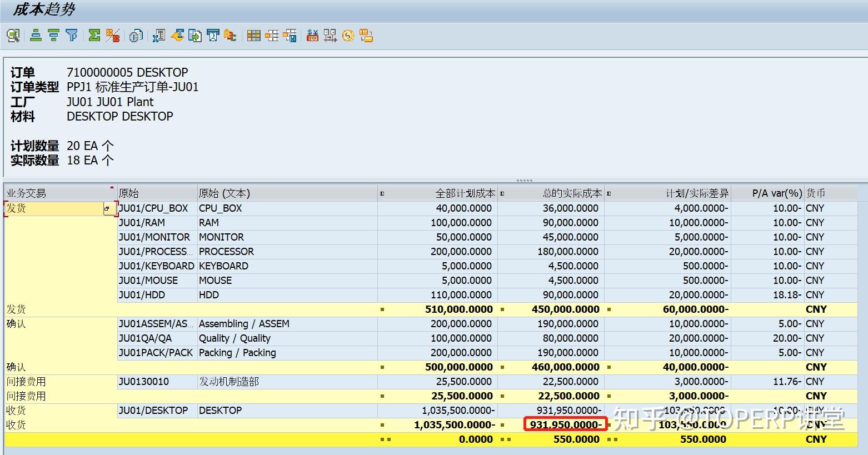
Task: Open the Change Layout grid icon
Action: pos(253,36)
